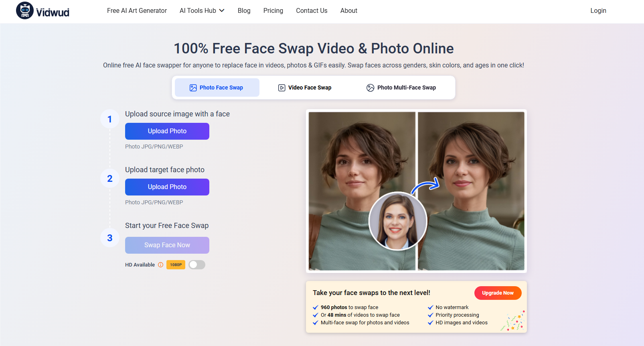
Task: Toggle the HD 1080P switch
Action: click(197, 265)
